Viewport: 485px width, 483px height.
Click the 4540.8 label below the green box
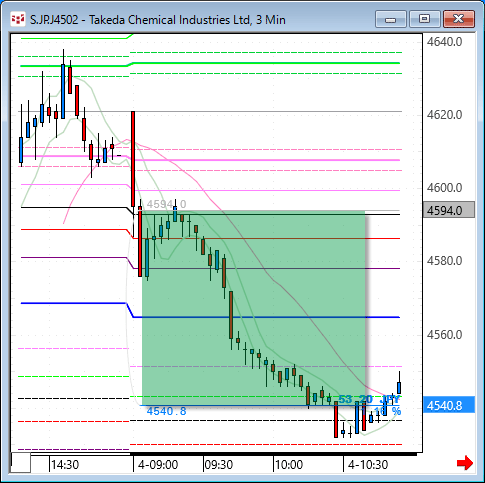tap(167, 411)
